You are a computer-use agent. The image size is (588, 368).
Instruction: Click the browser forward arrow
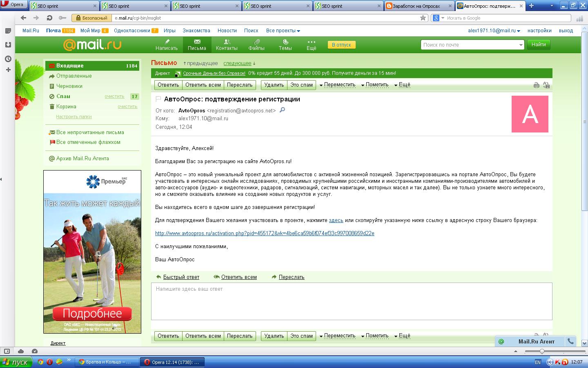[x=36, y=18]
